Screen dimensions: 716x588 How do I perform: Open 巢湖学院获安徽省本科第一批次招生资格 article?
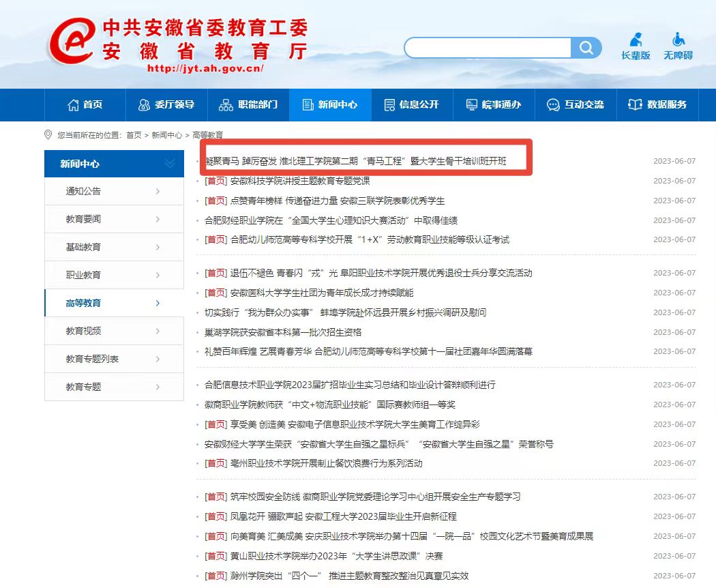[283, 332]
